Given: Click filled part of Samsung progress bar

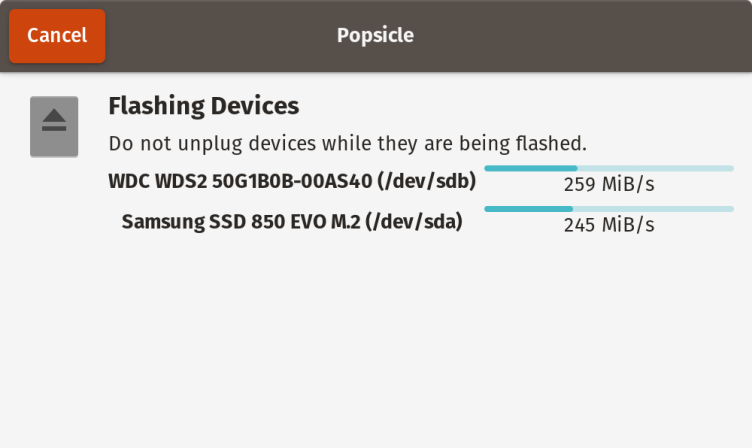Looking at the screenshot, I should 528,208.
